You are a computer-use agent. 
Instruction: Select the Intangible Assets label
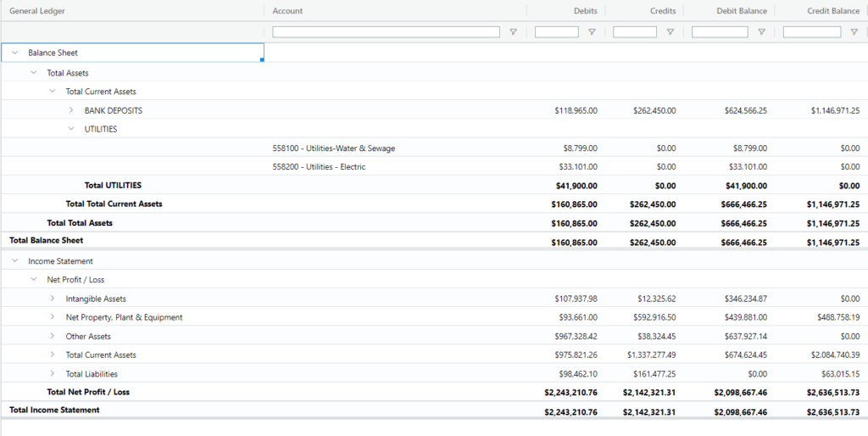[x=96, y=299]
